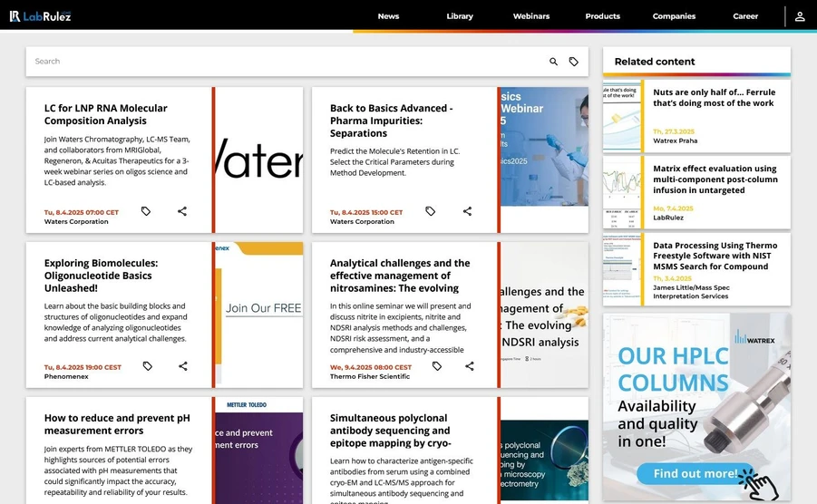The image size is (817, 504).
Task: Click tag icon on Exploring Biomolecules card
Action: point(147,366)
